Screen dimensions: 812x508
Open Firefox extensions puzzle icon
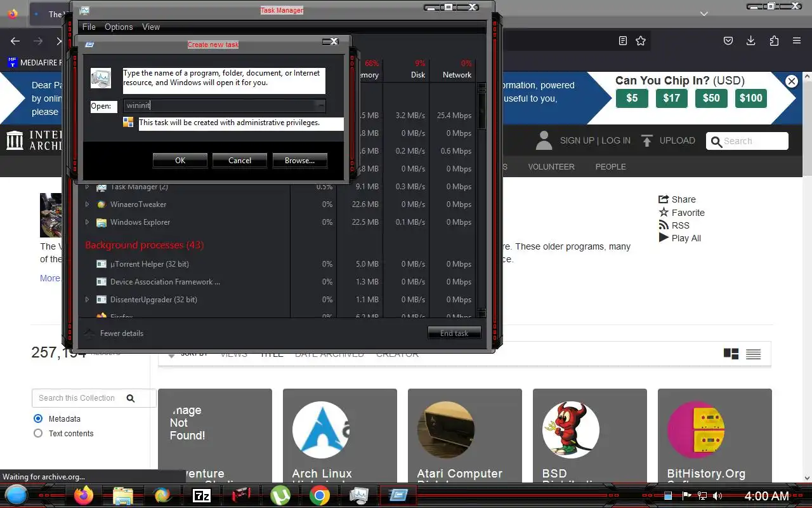(774, 41)
